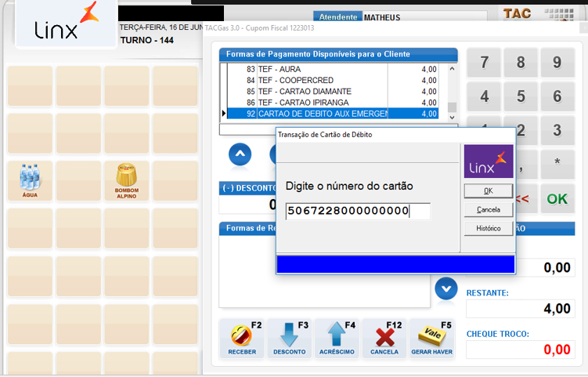The image size is (588, 377).
Task: Select payment row 85 TEF - CARTAO DIAMANTE
Action: coord(332,91)
